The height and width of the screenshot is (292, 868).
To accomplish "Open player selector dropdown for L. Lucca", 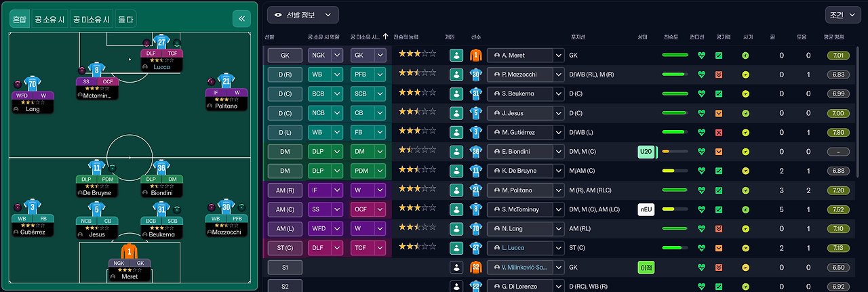I will 559,248.
